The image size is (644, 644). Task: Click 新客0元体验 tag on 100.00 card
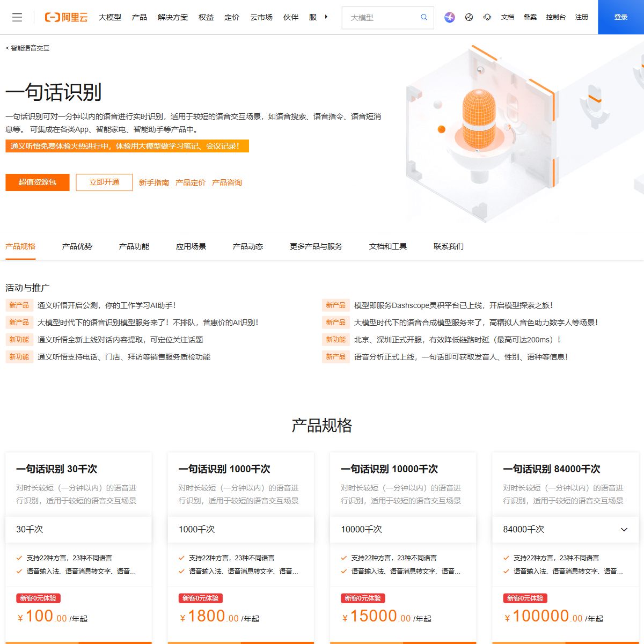coord(38,598)
